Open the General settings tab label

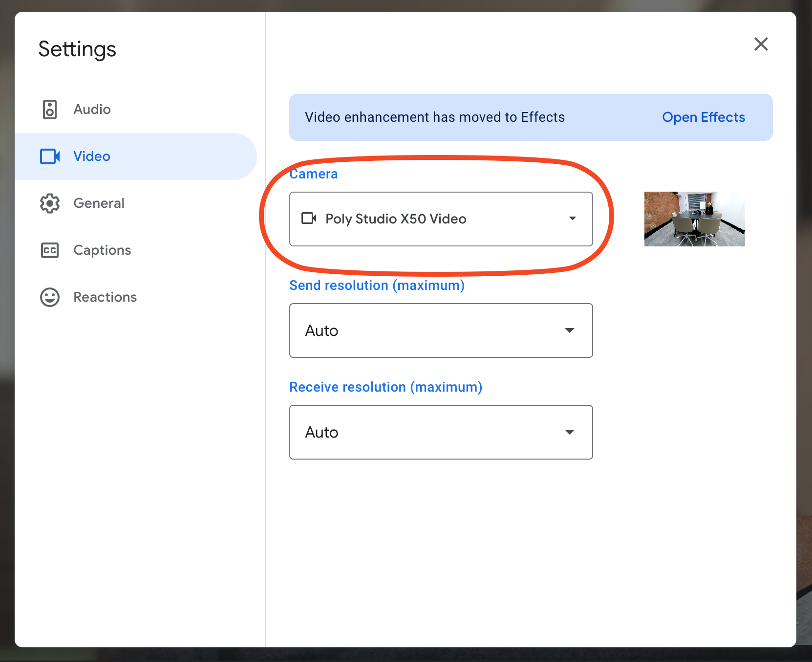tap(99, 203)
